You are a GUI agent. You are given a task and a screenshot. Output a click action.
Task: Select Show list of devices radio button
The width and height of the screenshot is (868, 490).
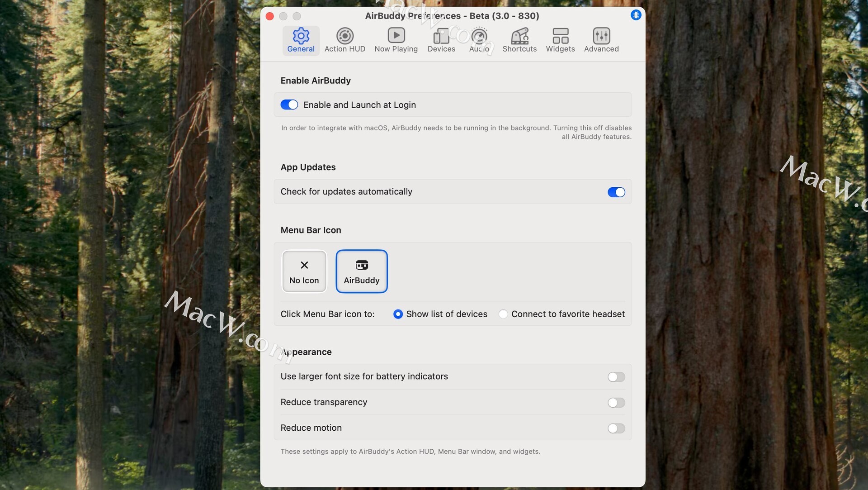pyautogui.click(x=398, y=314)
